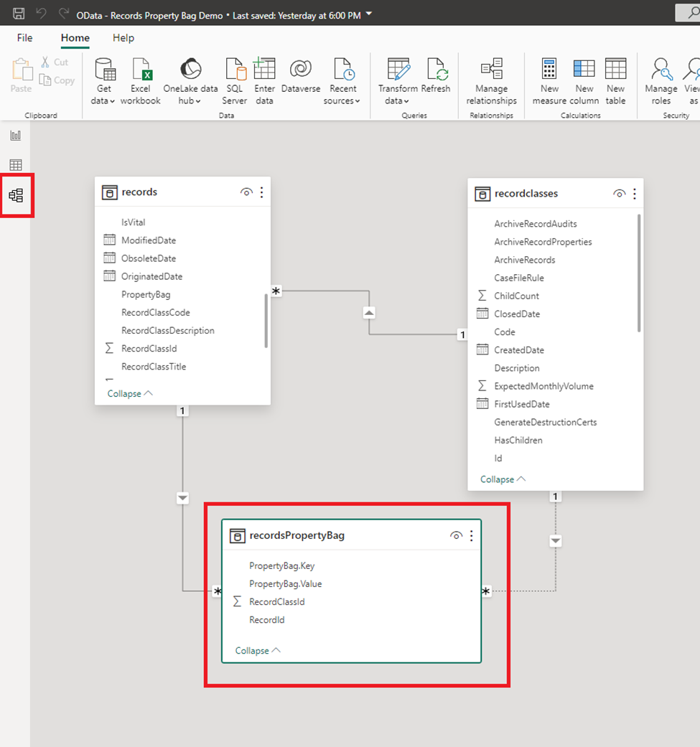The height and width of the screenshot is (747, 700).
Task: Switch to Report view icon
Action: (16, 136)
